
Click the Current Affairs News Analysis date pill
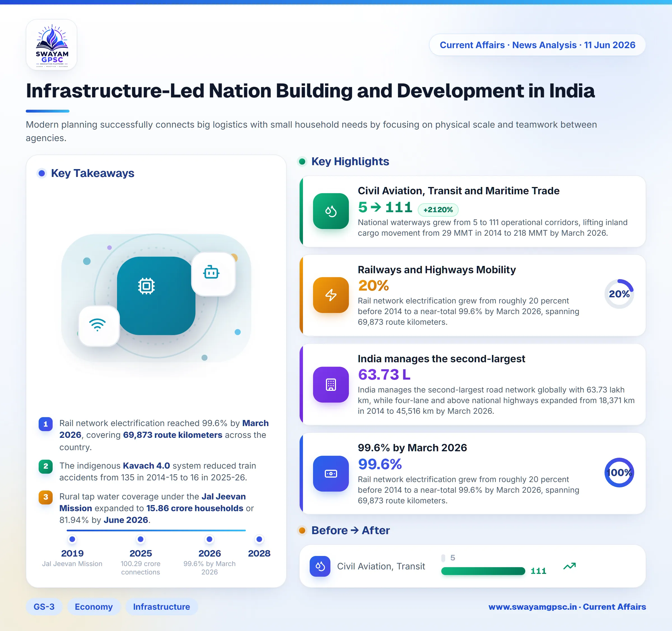click(538, 45)
